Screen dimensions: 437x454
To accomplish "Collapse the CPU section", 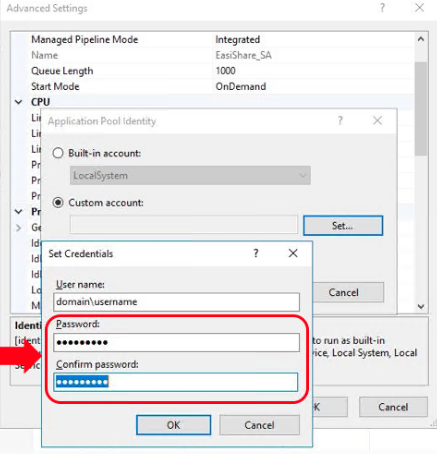I will [x=19, y=102].
